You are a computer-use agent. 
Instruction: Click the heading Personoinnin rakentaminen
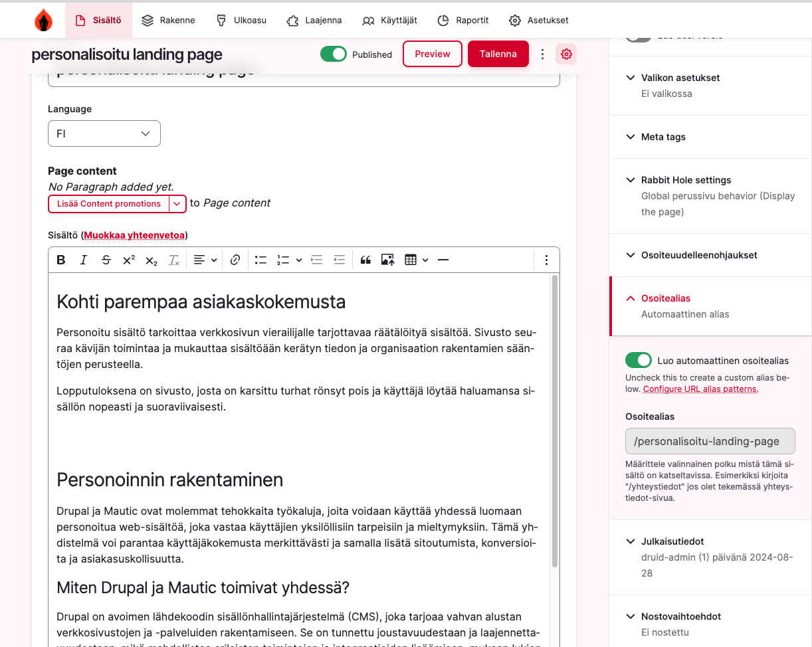(170, 480)
